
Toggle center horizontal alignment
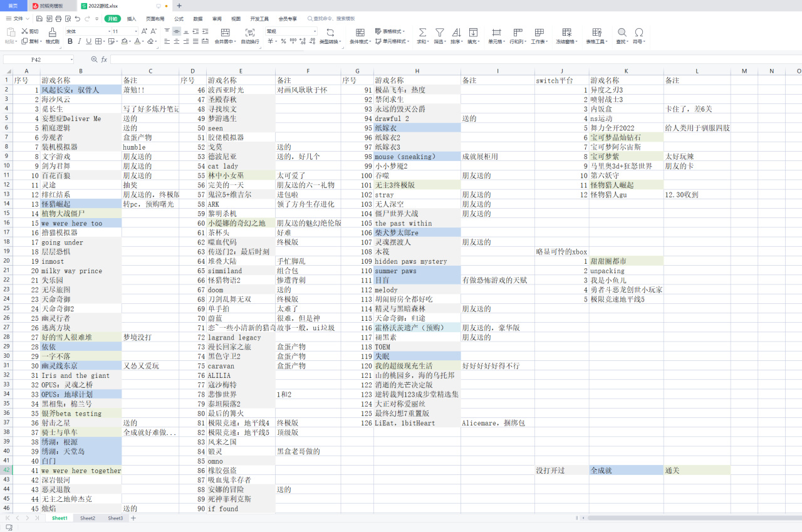177,41
